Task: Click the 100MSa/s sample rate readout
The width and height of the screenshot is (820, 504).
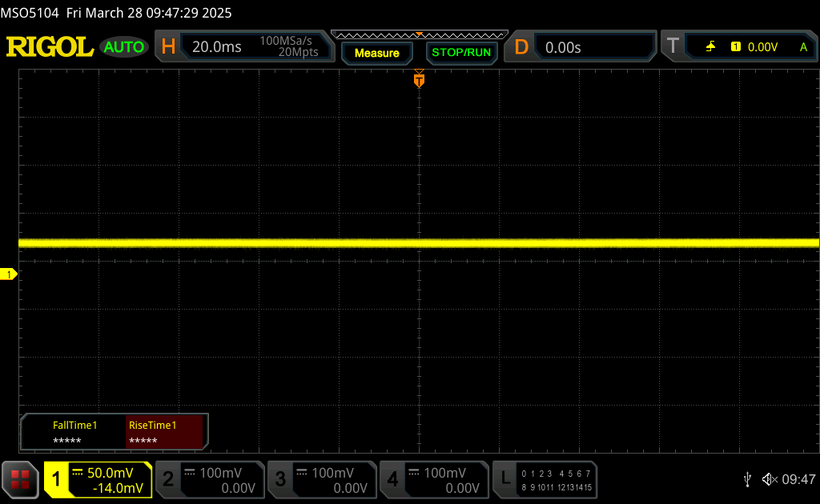Action: click(286, 41)
